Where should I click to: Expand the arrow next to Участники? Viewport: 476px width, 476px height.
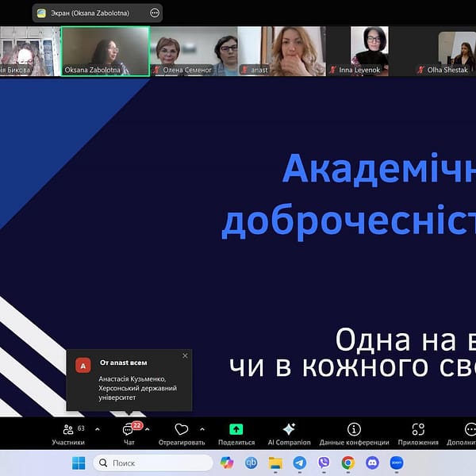pyautogui.click(x=98, y=429)
